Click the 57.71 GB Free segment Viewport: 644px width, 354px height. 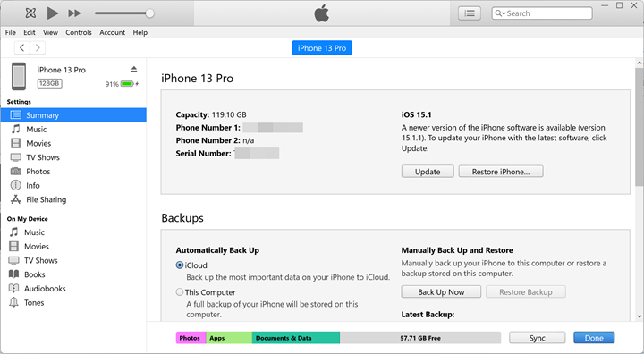click(420, 338)
